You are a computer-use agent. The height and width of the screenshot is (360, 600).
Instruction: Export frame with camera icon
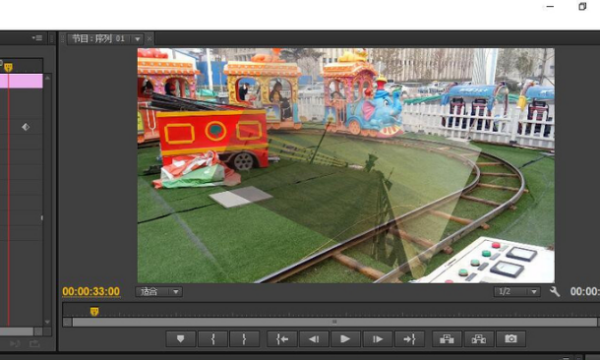(x=510, y=339)
